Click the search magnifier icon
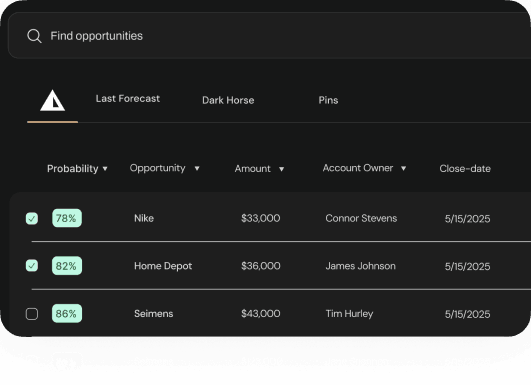This screenshot has height=385, width=531. point(34,36)
